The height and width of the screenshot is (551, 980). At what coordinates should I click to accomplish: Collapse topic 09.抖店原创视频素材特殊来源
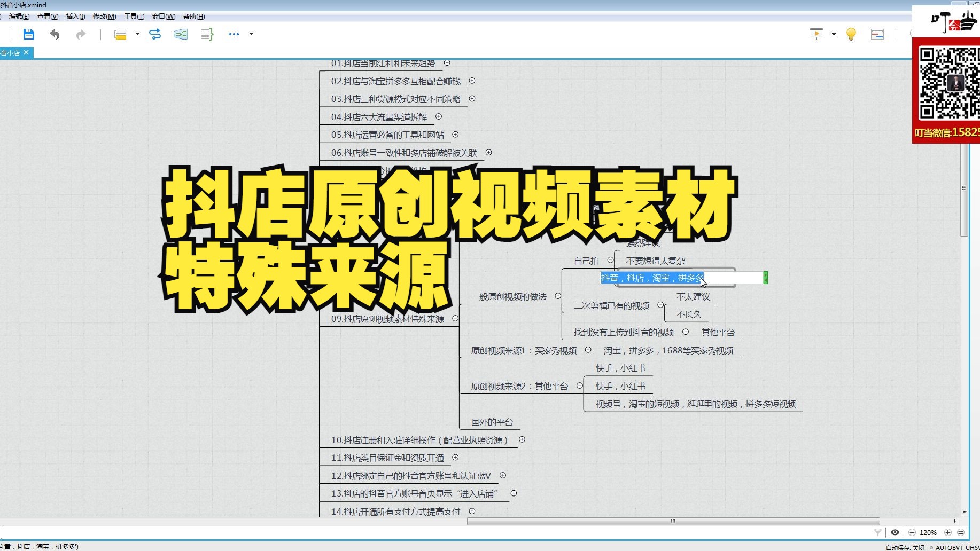[x=455, y=318]
